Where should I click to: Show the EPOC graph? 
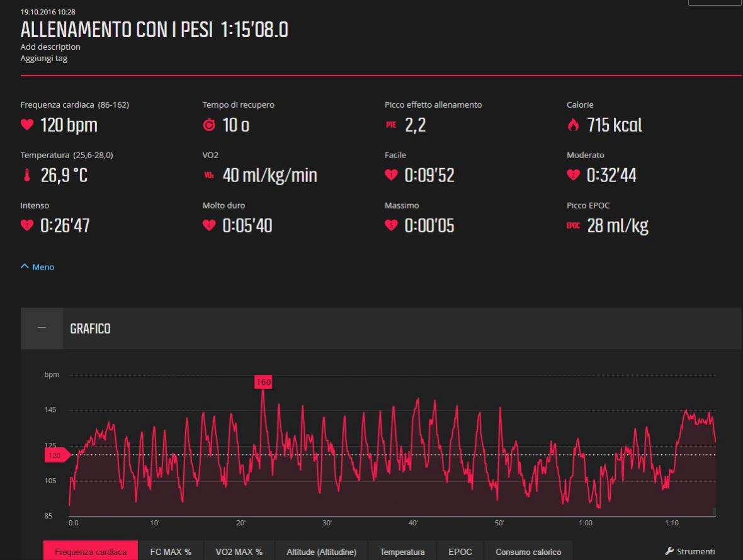460,552
